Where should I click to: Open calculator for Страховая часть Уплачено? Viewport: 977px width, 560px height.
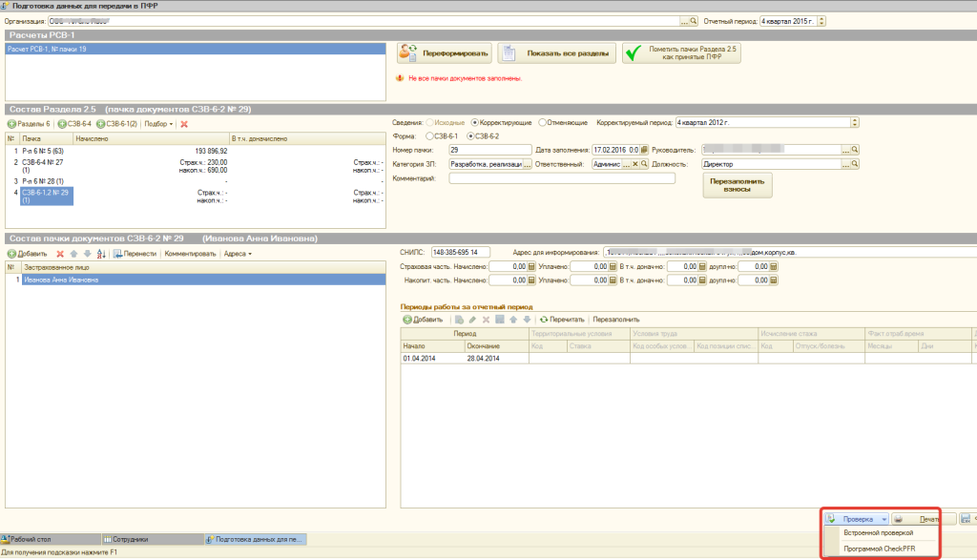coord(613,266)
